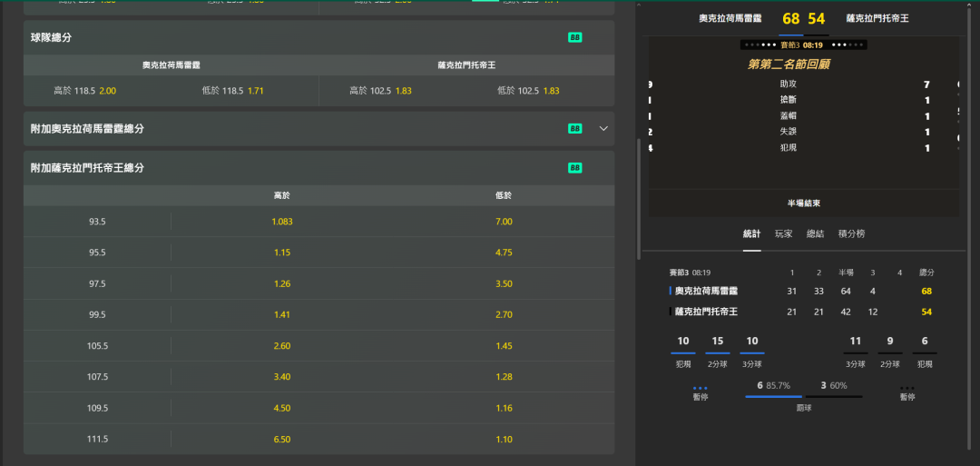Select 低於 odds 4.75 in 95.5 row
The height and width of the screenshot is (466, 980).
coord(504,253)
